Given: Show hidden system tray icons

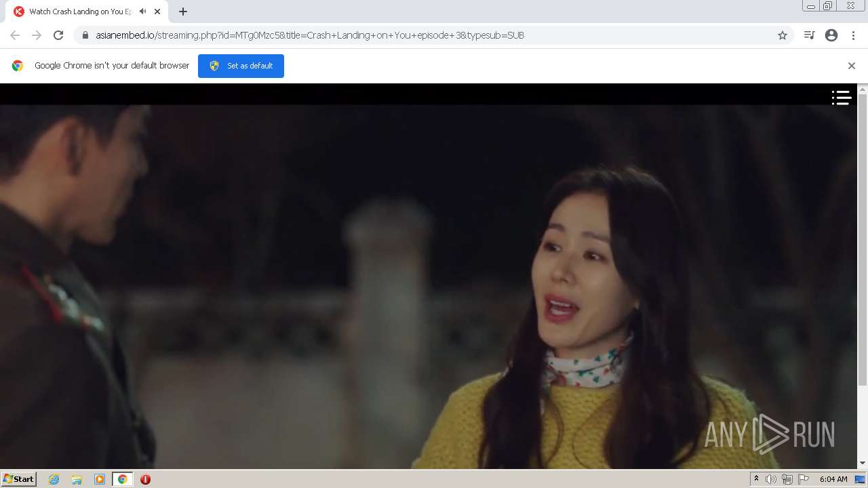Looking at the screenshot, I should pos(756,479).
